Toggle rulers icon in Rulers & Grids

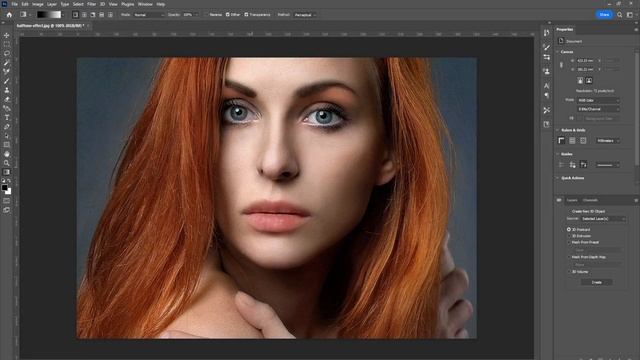(x=562, y=140)
